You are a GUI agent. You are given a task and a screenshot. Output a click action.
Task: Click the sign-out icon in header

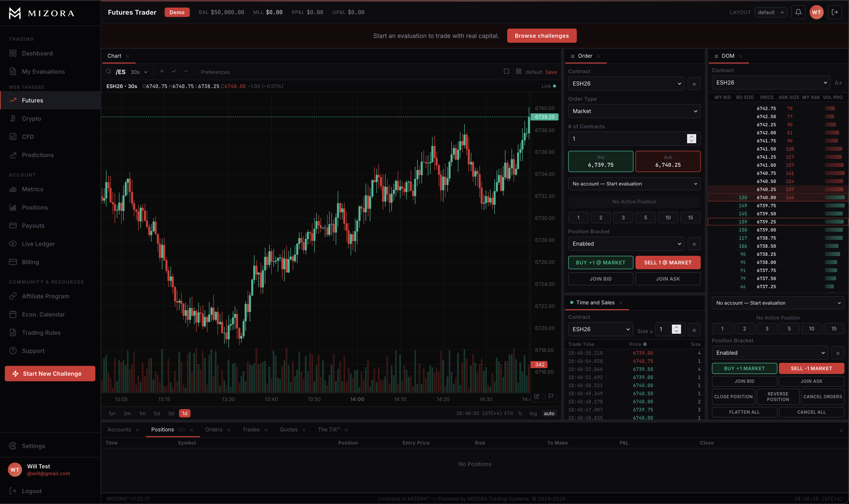pos(835,12)
